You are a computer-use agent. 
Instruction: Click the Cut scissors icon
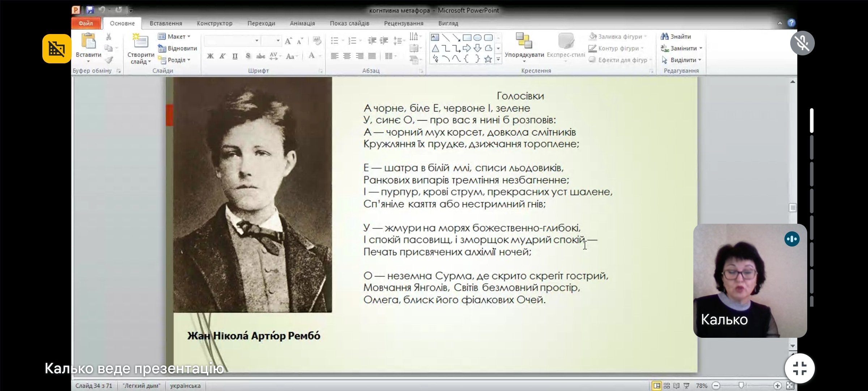109,37
